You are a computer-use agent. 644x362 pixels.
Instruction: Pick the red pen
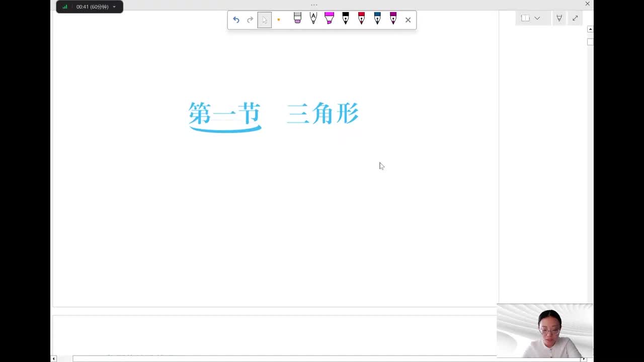tap(361, 19)
